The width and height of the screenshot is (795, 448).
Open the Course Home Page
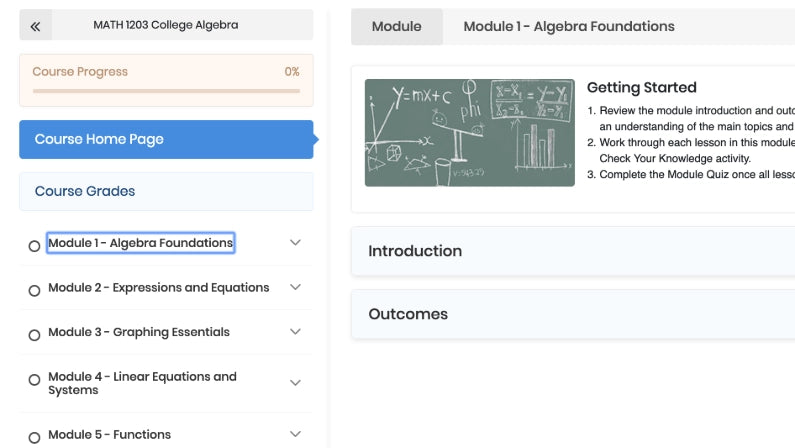point(165,140)
